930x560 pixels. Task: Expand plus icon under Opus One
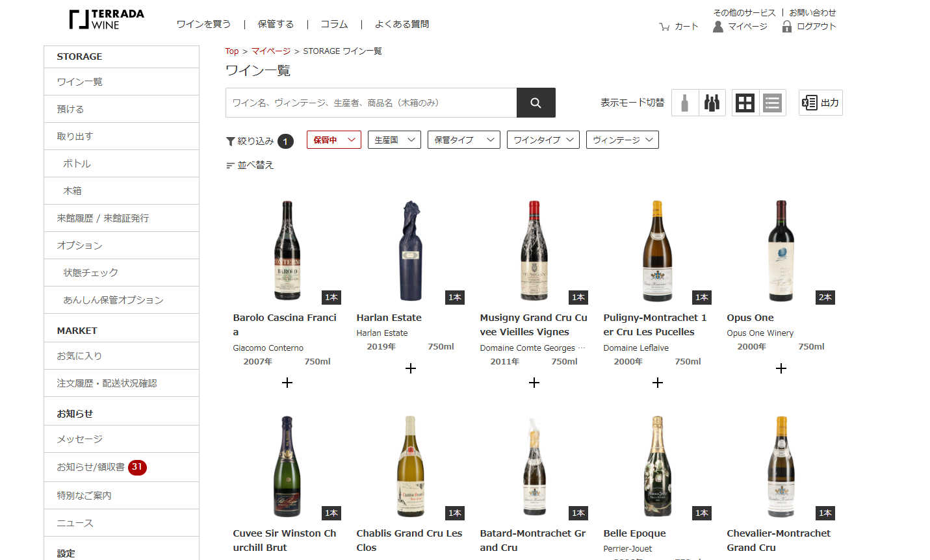coord(781,368)
